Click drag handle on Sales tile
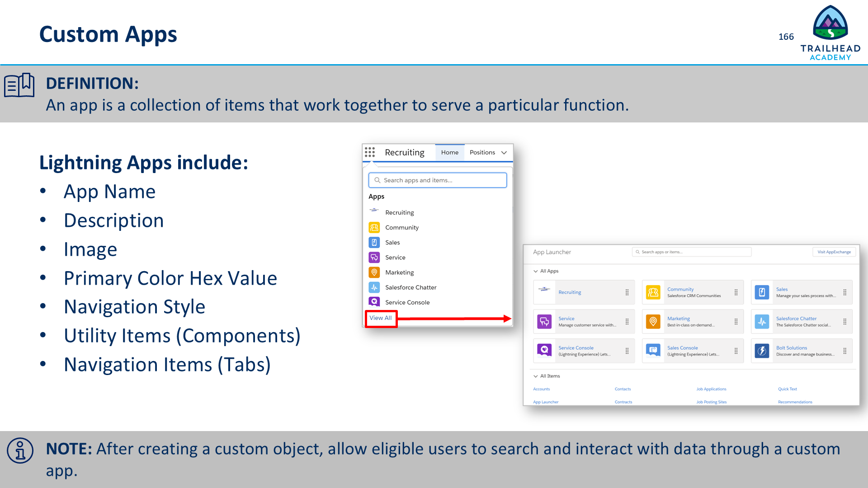Viewport: 868px width, 488px height. tap(845, 292)
